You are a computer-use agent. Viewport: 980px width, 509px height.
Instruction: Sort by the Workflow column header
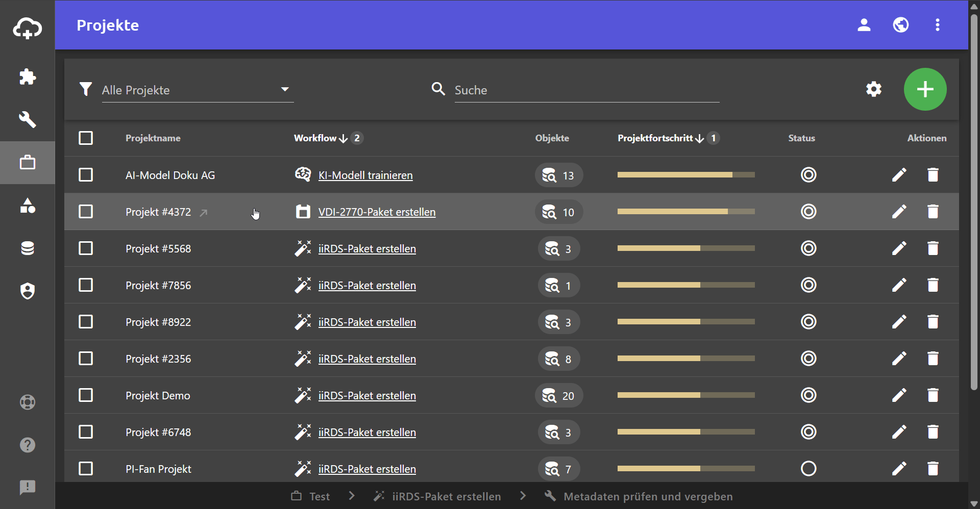click(x=315, y=138)
